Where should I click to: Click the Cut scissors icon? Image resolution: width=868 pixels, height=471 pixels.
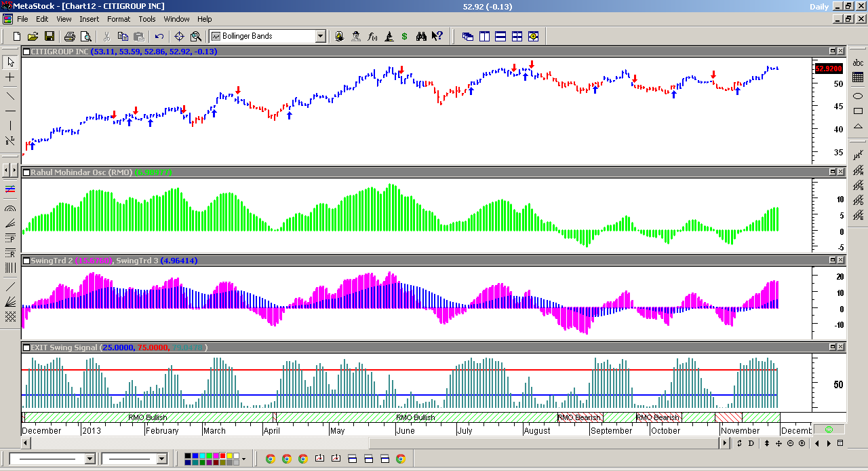(x=106, y=36)
